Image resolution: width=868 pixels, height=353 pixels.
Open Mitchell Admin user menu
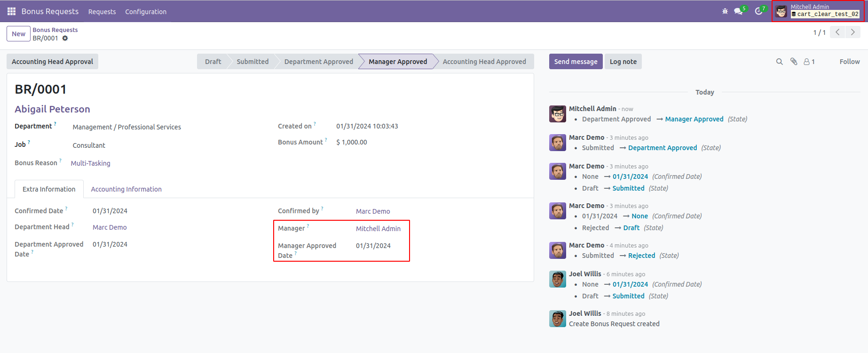[818, 11]
